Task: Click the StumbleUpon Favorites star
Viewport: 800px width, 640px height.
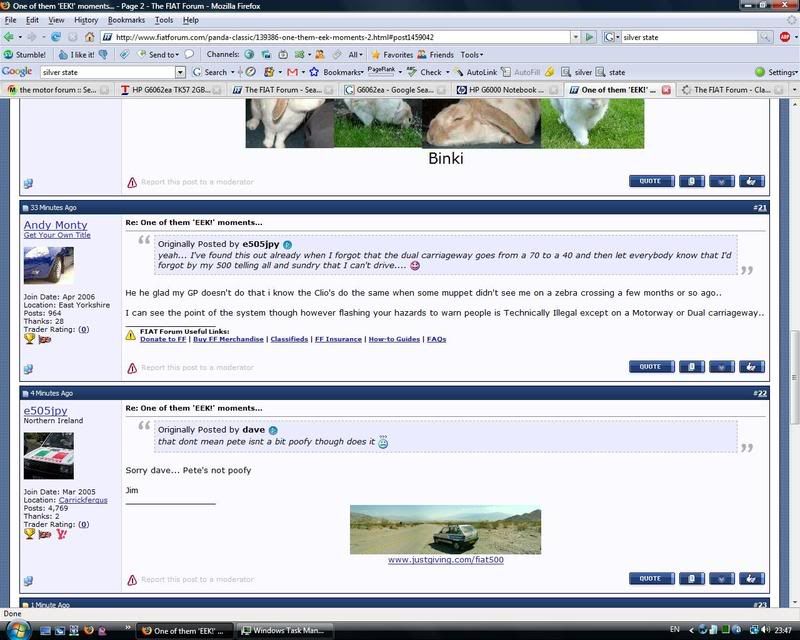Action: [392, 55]
